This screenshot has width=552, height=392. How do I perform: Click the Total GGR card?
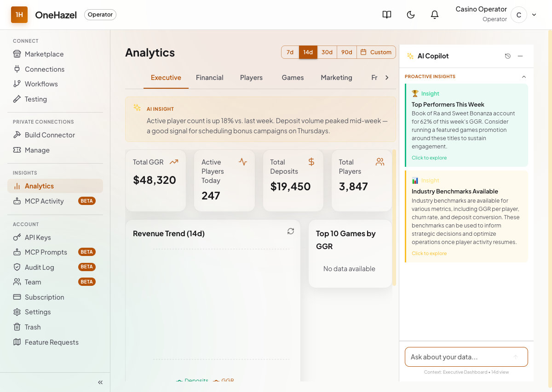pyautogui.click(x=155, y=181)
